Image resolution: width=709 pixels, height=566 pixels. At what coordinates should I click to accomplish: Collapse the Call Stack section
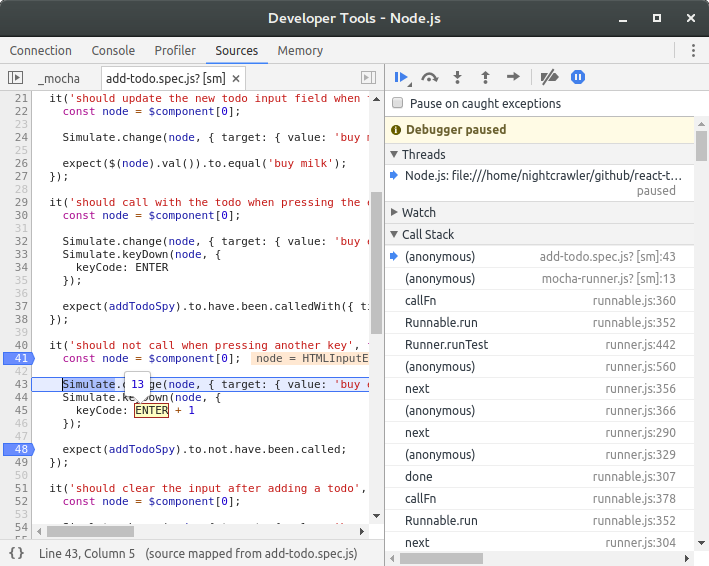tap(394, 234)
